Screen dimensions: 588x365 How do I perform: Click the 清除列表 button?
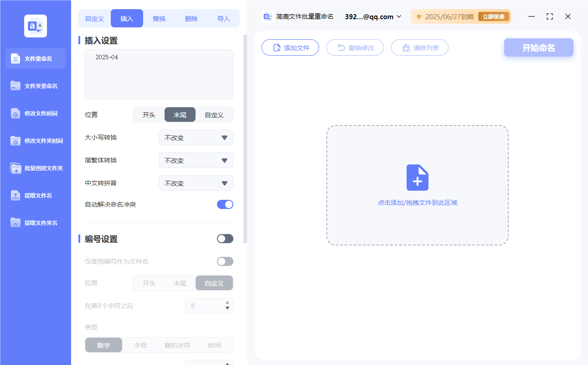[x=419, y=47]
